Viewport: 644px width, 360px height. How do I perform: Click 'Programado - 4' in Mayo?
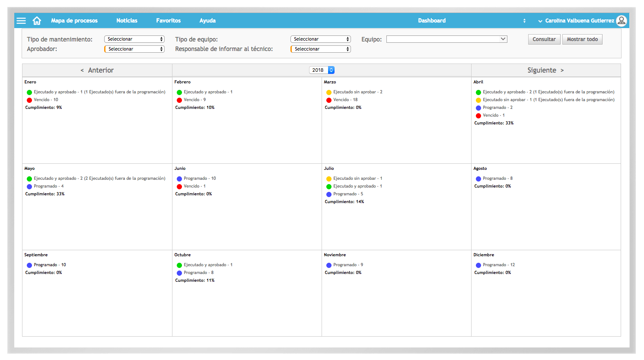49,186
